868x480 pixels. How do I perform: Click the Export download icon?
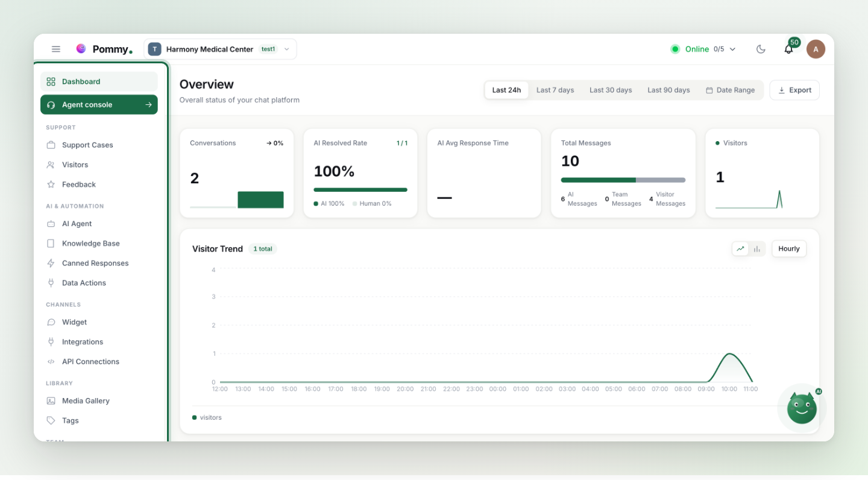[782, 90]
